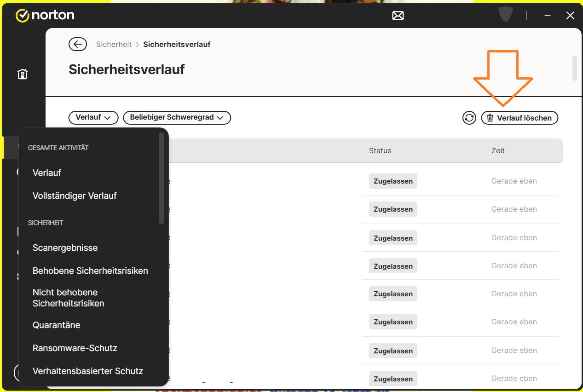Screen dimensions: 583x392
Task: Select Vollständiger Verlauf from the list
Action: [x=75, y=196]
